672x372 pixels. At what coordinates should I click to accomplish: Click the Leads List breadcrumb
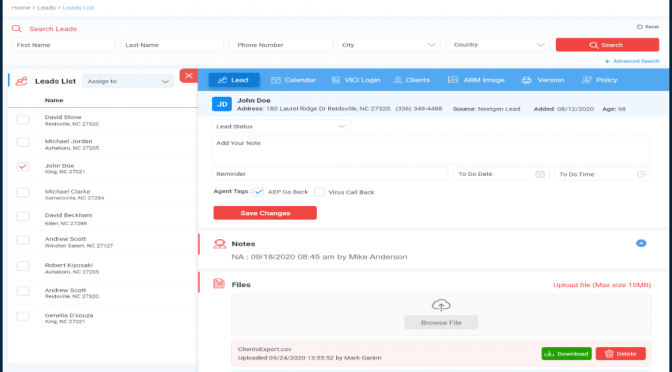(78, 8)
